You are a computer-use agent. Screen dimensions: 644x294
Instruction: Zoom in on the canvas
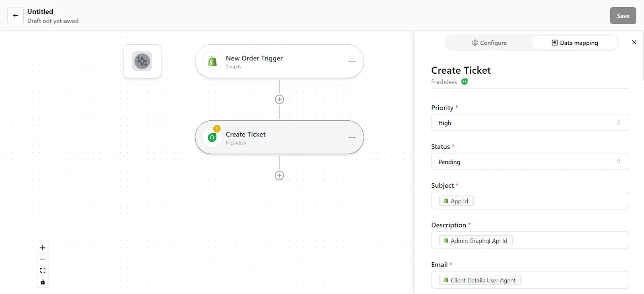pyautogui.click(x=43, y=248)
